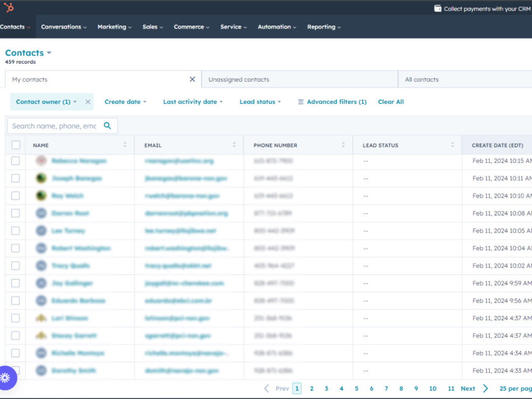Check the box for 10:11 AM row
This screenshot has width=532, height=399.
(x=15, y=178)
